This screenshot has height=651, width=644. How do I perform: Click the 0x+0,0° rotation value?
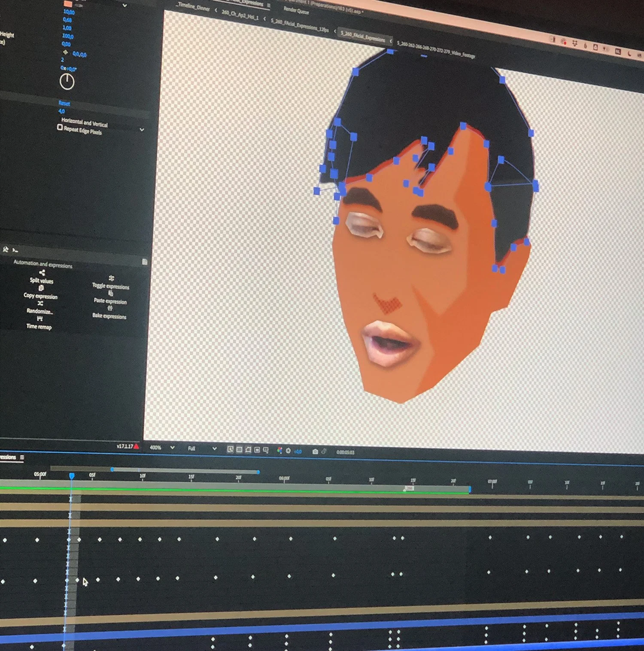[x=68, y=68]
